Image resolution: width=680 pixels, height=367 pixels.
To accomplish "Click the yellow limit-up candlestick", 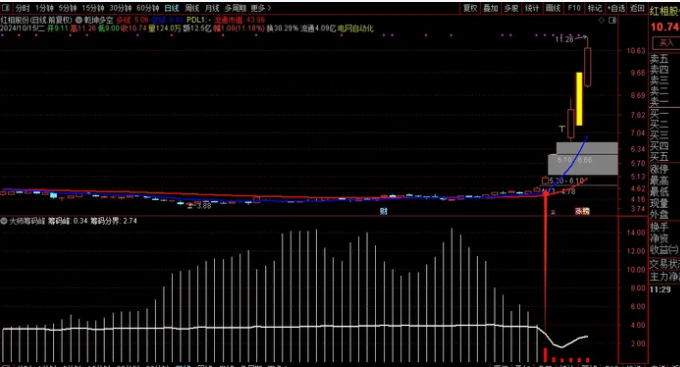I will tap(579, 99).
